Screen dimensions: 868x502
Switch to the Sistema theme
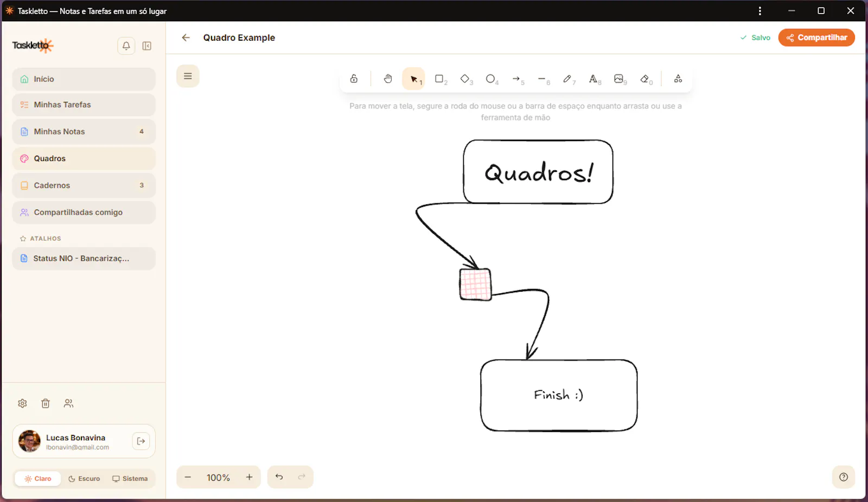[130, 479]
